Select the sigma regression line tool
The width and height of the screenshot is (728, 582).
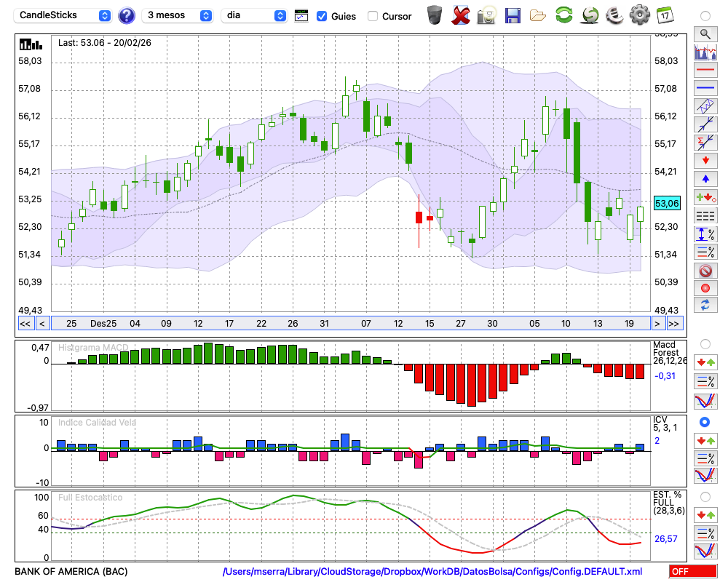(705, 142)
